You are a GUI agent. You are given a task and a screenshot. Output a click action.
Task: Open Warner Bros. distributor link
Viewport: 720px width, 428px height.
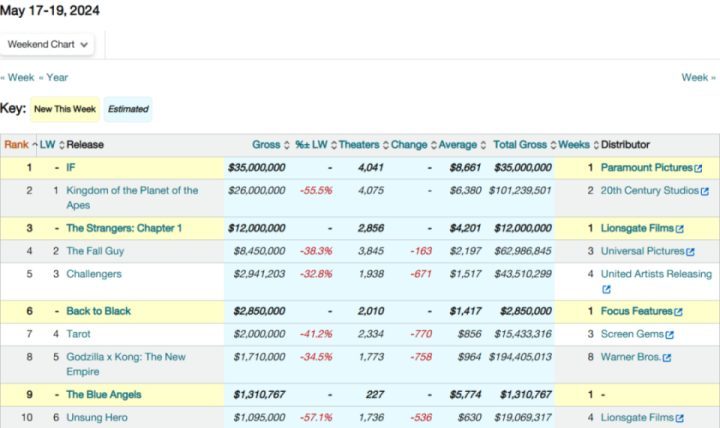click(631, 357)
